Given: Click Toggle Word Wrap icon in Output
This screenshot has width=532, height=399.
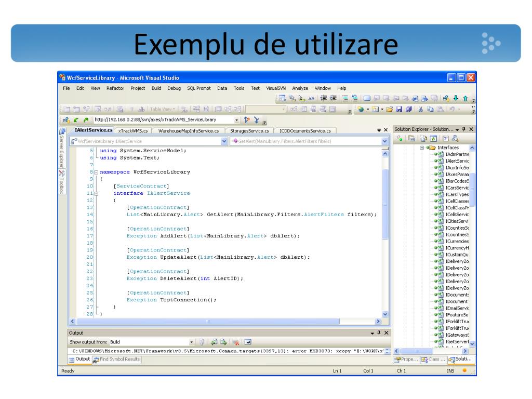Looking at the screenshot, I should click(248, 342).
